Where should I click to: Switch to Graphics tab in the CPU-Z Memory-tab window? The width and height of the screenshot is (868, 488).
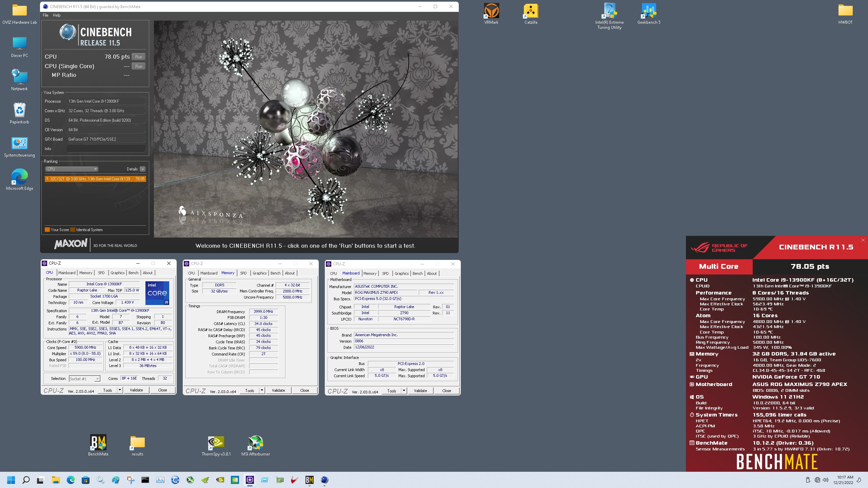259,273
